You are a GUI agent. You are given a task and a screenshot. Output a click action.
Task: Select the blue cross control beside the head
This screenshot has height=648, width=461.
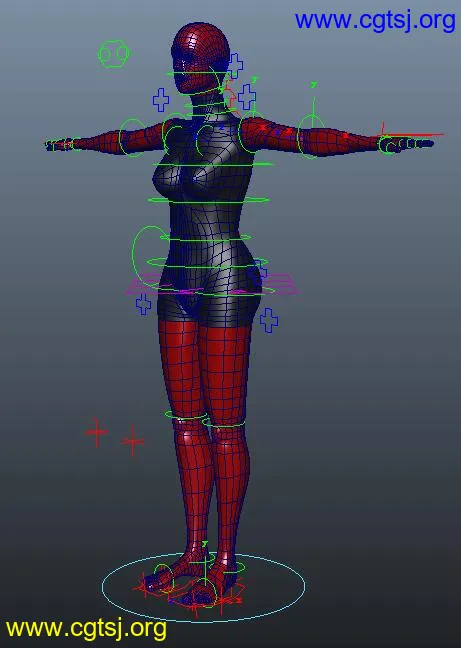click(x=235, y=66)
